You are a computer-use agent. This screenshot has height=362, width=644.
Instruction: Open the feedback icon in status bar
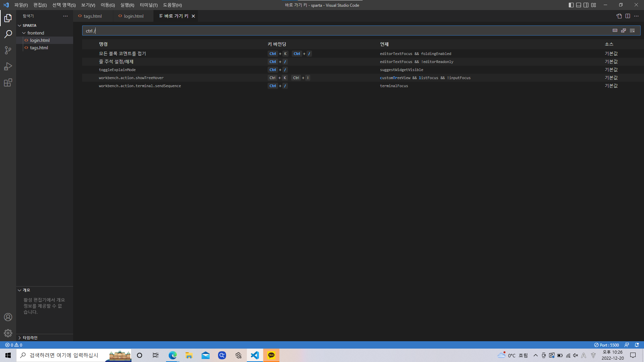click(x=627, y=345)
